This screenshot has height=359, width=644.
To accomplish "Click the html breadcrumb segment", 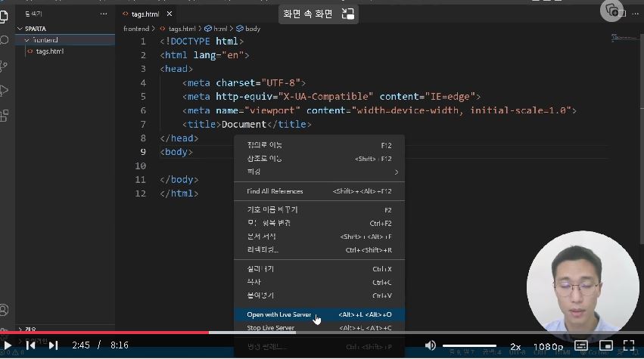I will click(x=216, y=29).
